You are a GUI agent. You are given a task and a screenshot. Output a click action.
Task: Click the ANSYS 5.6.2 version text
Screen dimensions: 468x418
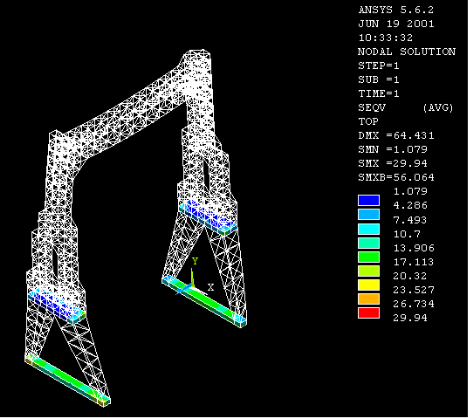pos(396,10)
